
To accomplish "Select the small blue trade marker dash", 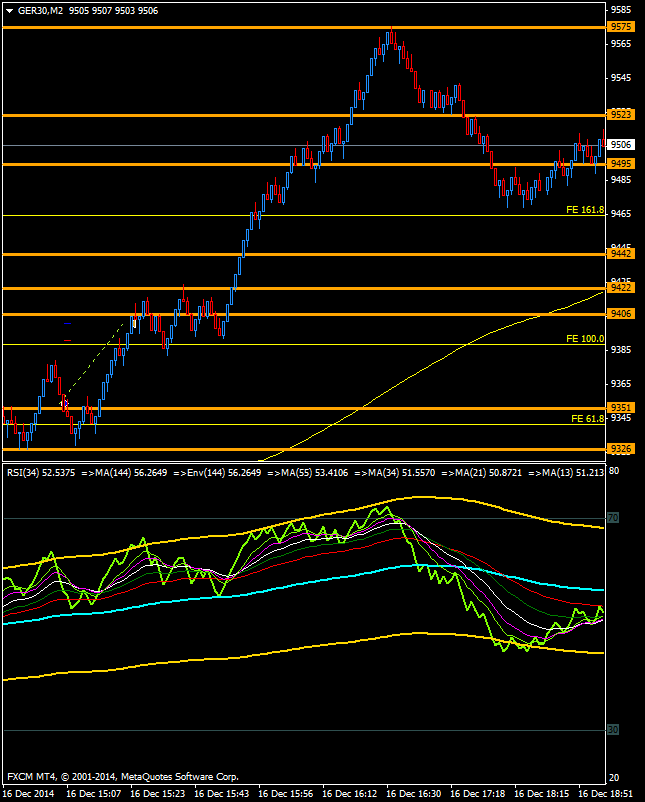I will (x=67, y=325).
